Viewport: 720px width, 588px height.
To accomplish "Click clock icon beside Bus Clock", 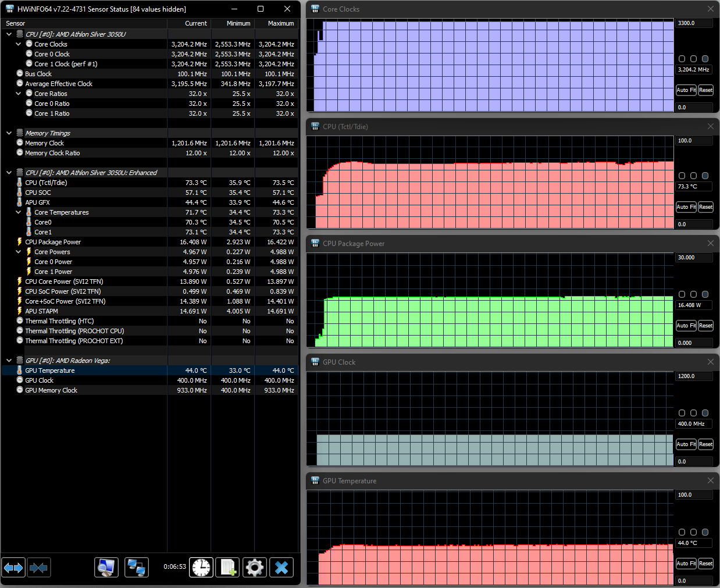I will pos(20,74).
